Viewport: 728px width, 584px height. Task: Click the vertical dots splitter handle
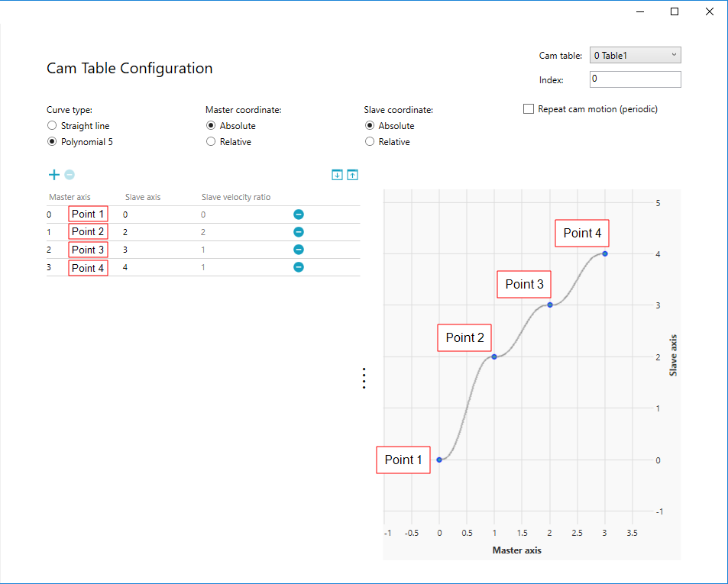(x=364, y=379)
